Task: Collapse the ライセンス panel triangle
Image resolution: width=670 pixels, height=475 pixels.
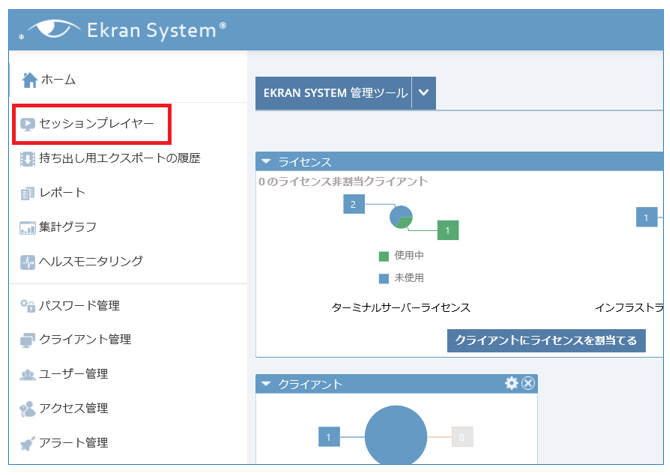Action: (266, 161)
